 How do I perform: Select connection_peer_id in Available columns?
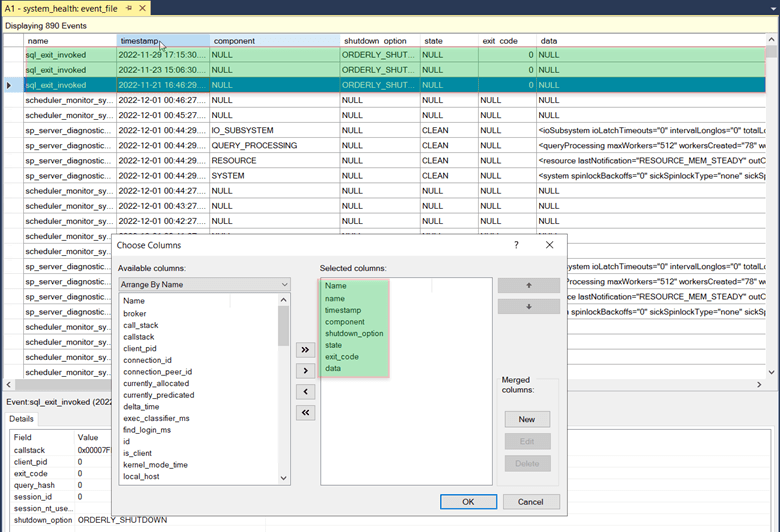pyautogui.click(x=158, y=372)
